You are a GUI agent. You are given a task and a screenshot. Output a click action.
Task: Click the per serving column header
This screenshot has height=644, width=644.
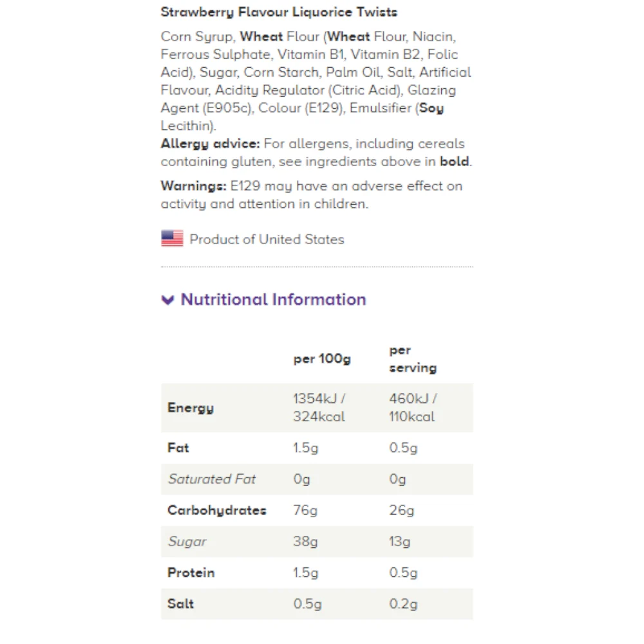(x=413, y=359)
